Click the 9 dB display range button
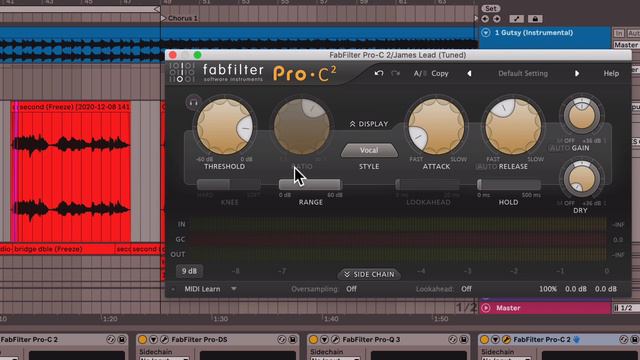The height and width of the screenshot is (360, 640). [x=189, y=271]
